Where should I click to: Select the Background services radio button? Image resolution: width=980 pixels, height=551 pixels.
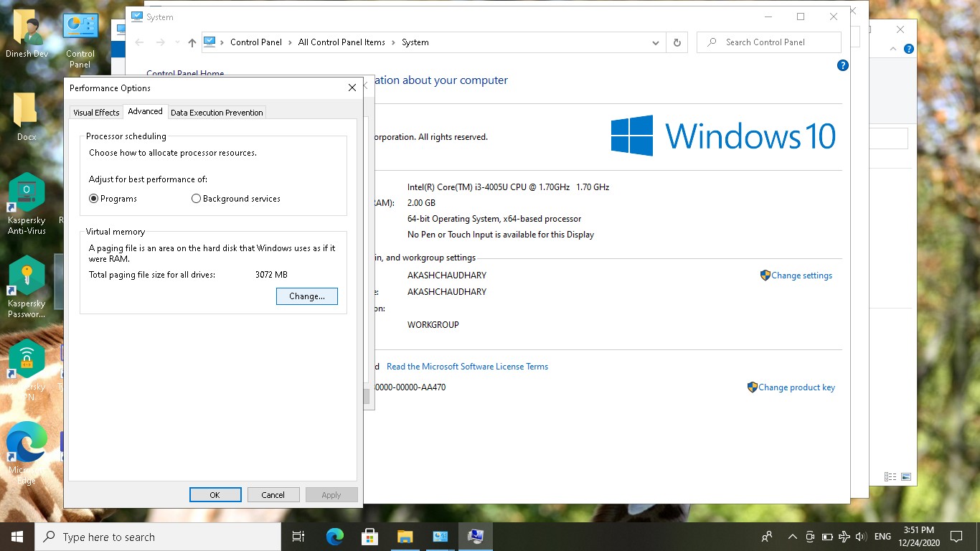point(197,199)
